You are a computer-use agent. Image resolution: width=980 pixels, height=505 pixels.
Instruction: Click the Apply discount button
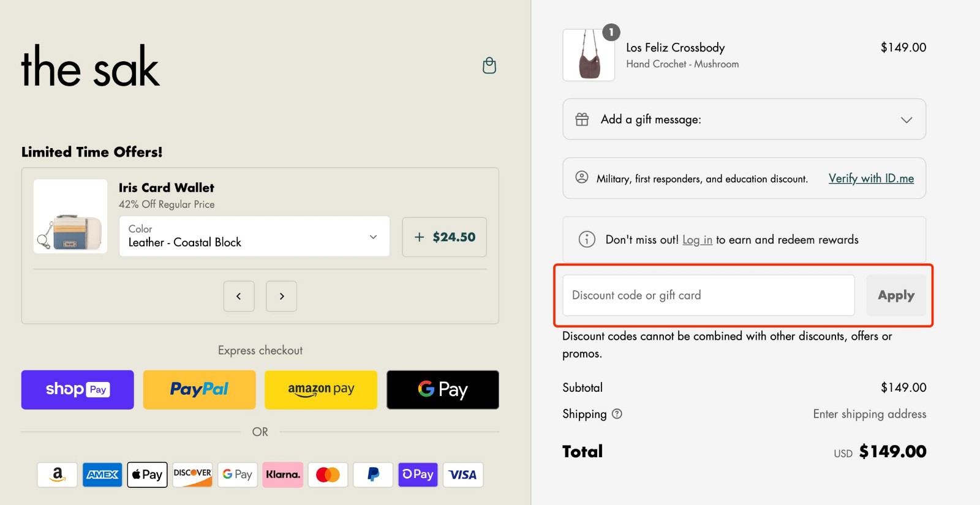coord(896,295)
